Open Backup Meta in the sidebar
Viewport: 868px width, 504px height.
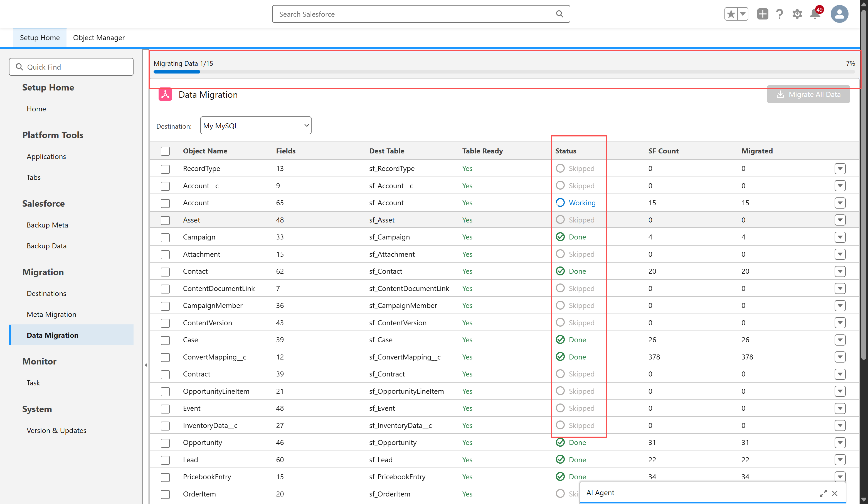[x=48, y=225]
